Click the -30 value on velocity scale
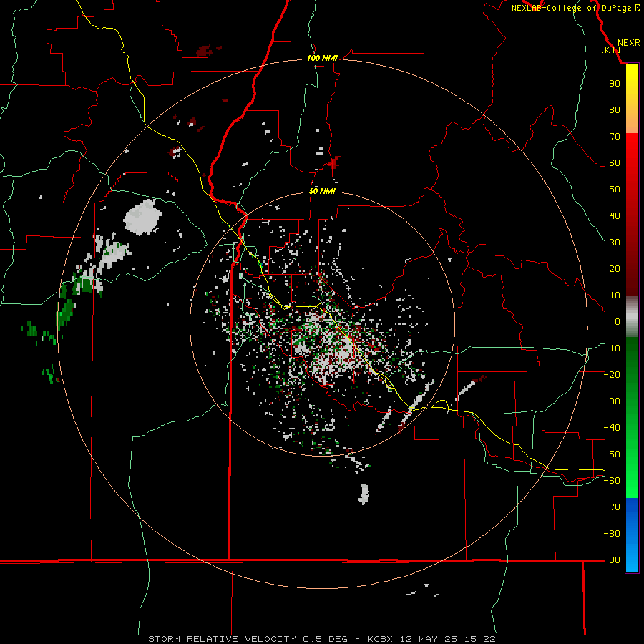644x644 pixels. pyautogui.click(x=612, y=401)
